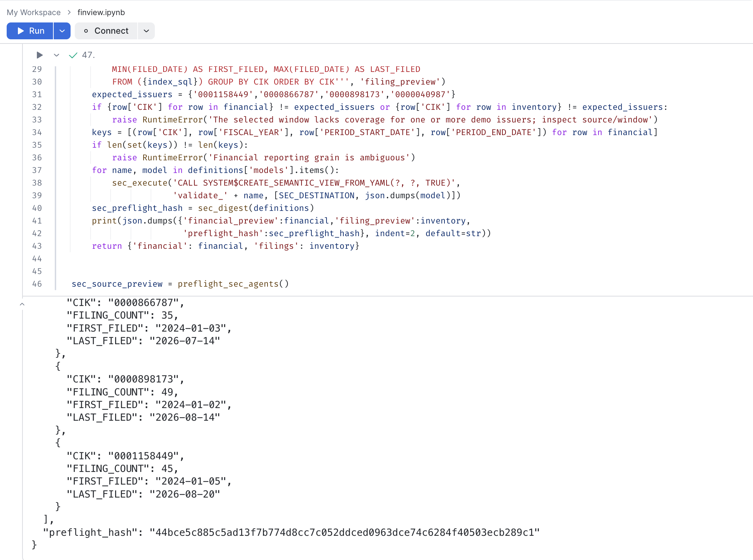Click line number 29 in gutter

[37, 69]
